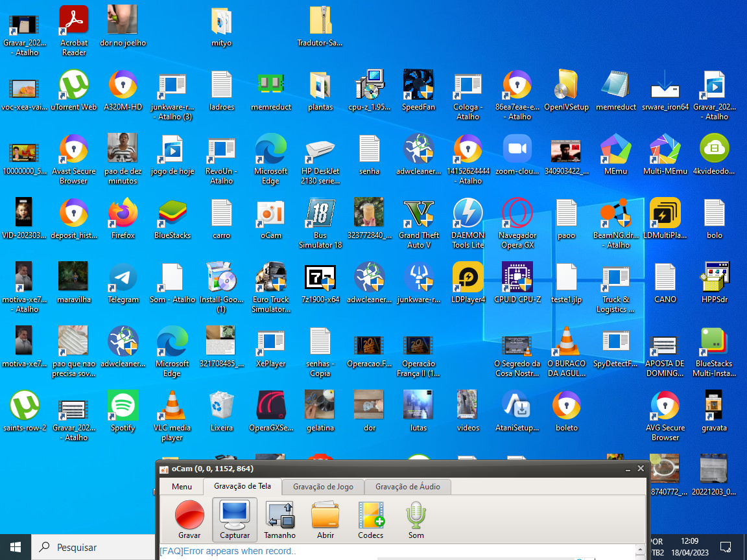The image size is (747, 560).
Task: Select the Euro Truck Simulator shortcut
Action: tap(270, 287)
